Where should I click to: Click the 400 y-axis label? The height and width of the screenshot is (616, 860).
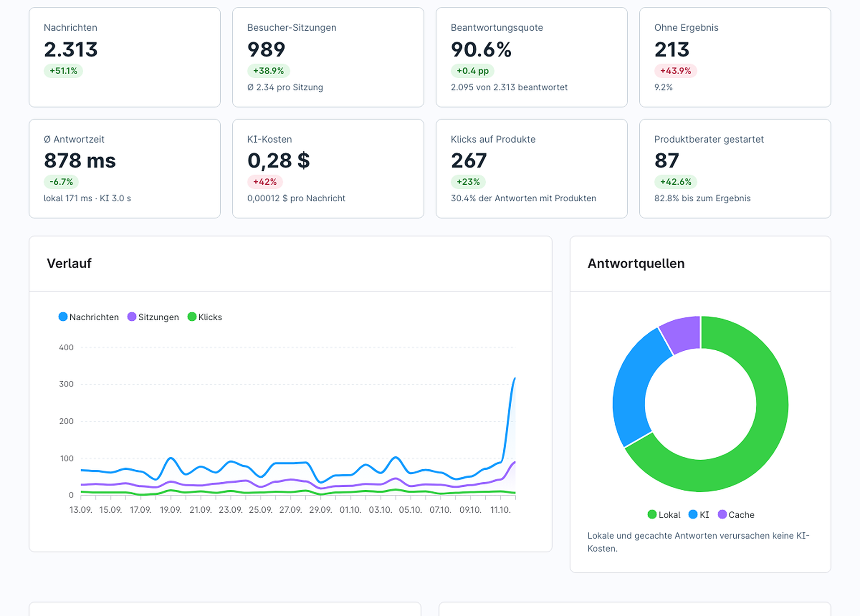(66, 348)
